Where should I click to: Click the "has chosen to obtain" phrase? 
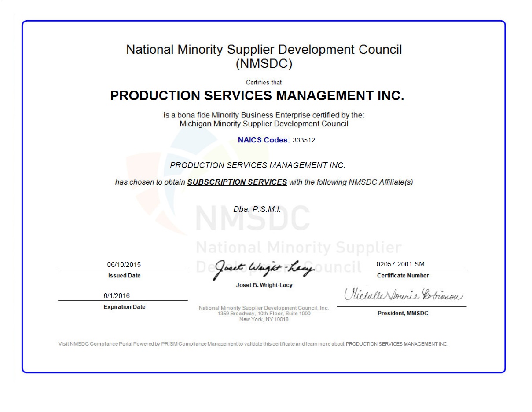150,182
